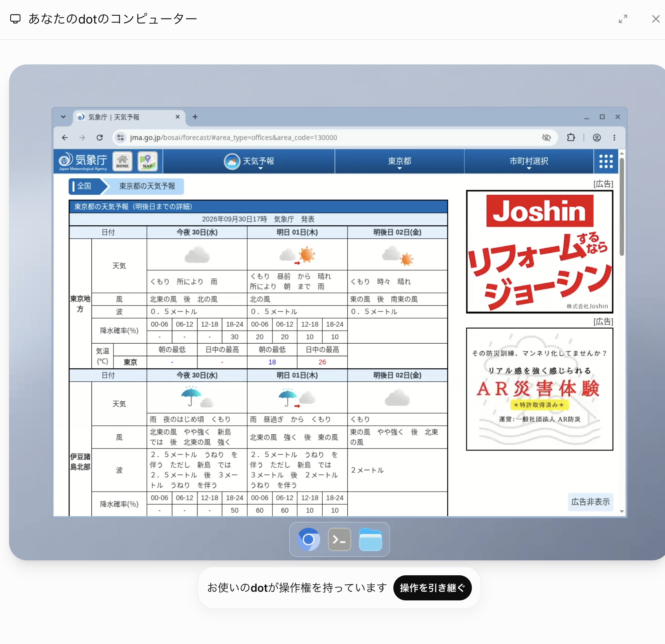Viewport: 665px width, 644px height.
Task: Expand the 市町村選択 dropdown
Action: coord(529,161)
